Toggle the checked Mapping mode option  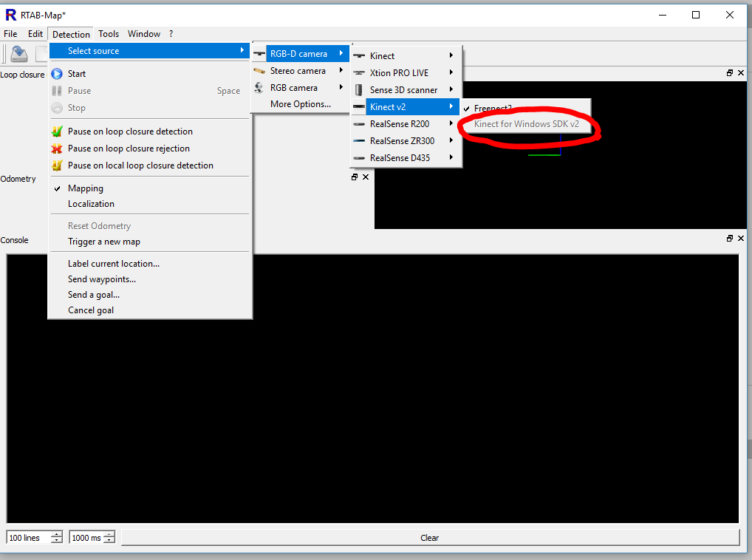[x=86, y=188]
